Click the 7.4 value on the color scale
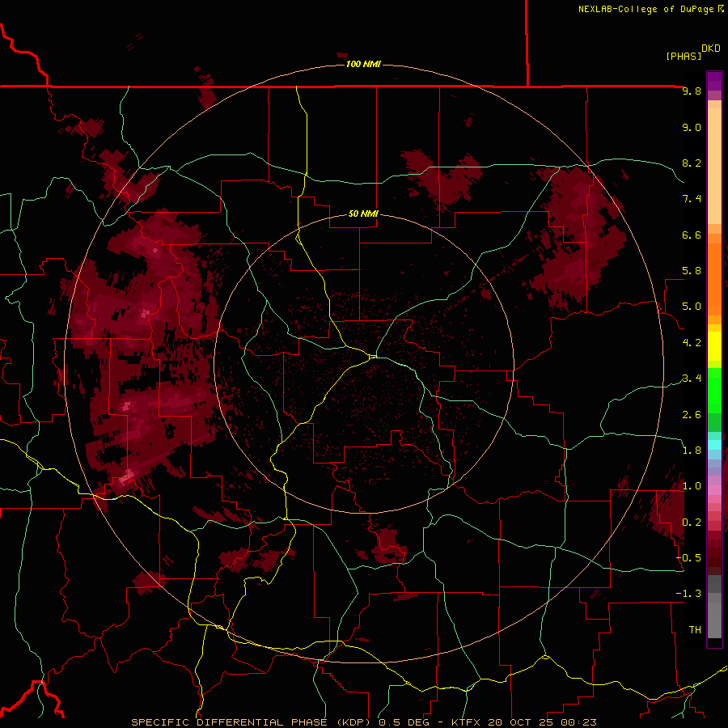The height and width of the screenshot is (728, 728). pyautogui.click(x=692, y=199)
